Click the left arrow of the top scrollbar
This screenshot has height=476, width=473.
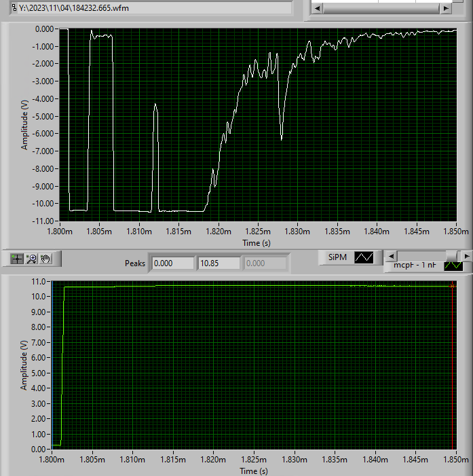pyautogui.click(x=317, y=9)
